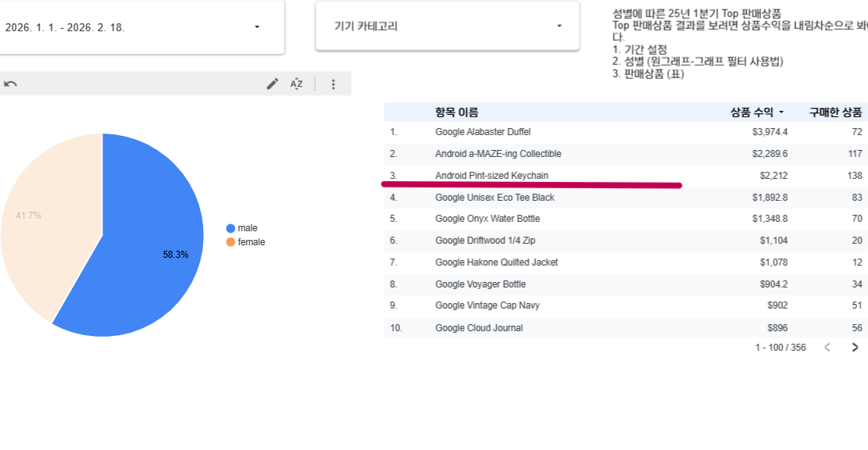Screen dimensions: 868x450
Task: Click the $3,974.4 revenue value
Action: 770,132
